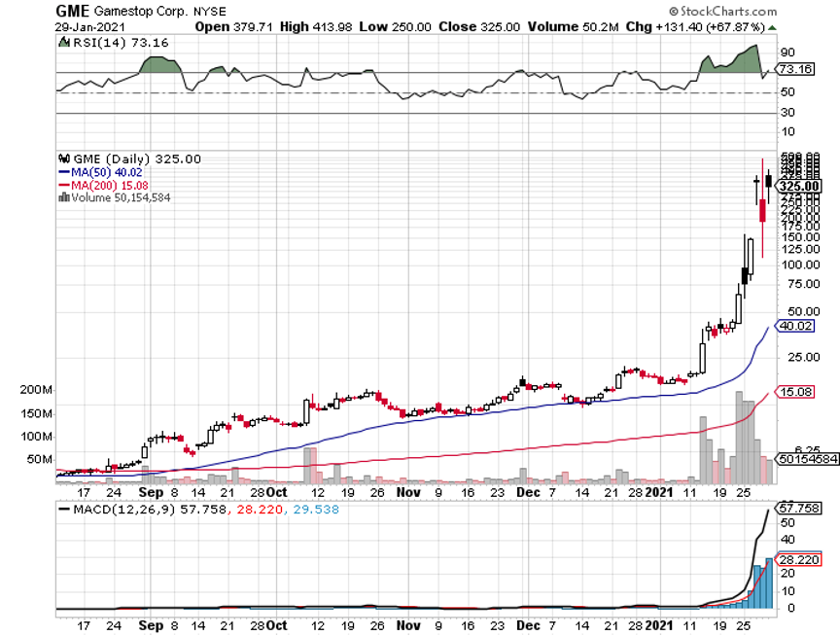This screenshot has width=840, height=636.
Task: Click the Nov label on price chart axis
Action: [408, 492]
